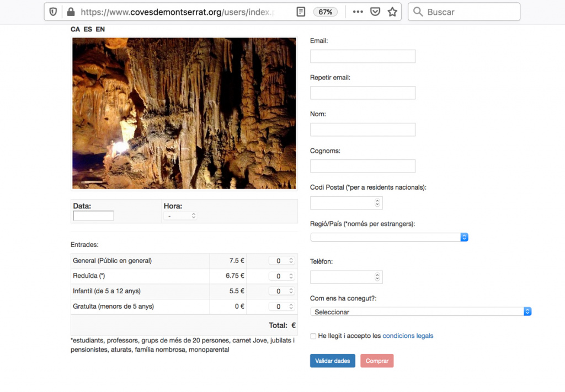The width and height of the screenshot is (565, 392).
Task: Save page to Pocket icon
Action: [375, 12]
